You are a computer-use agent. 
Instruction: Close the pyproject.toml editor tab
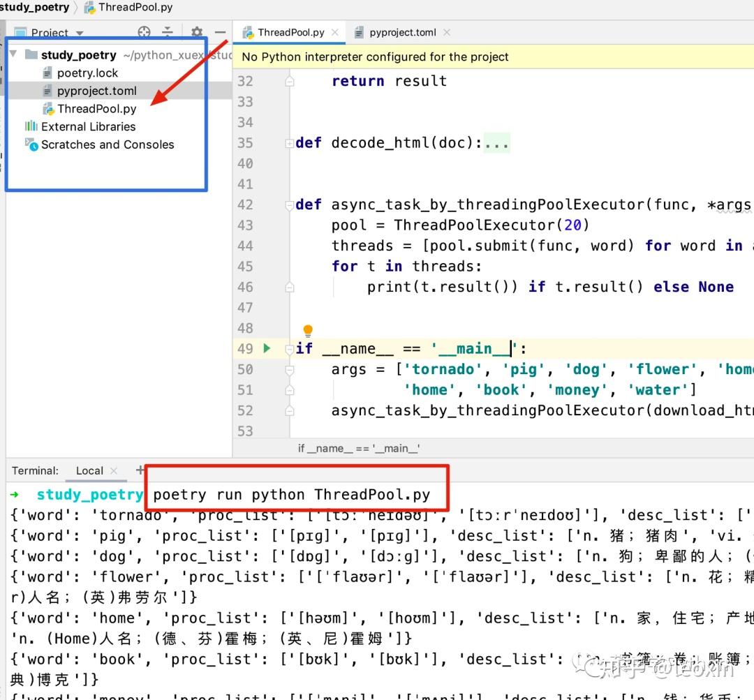(447, 32)
